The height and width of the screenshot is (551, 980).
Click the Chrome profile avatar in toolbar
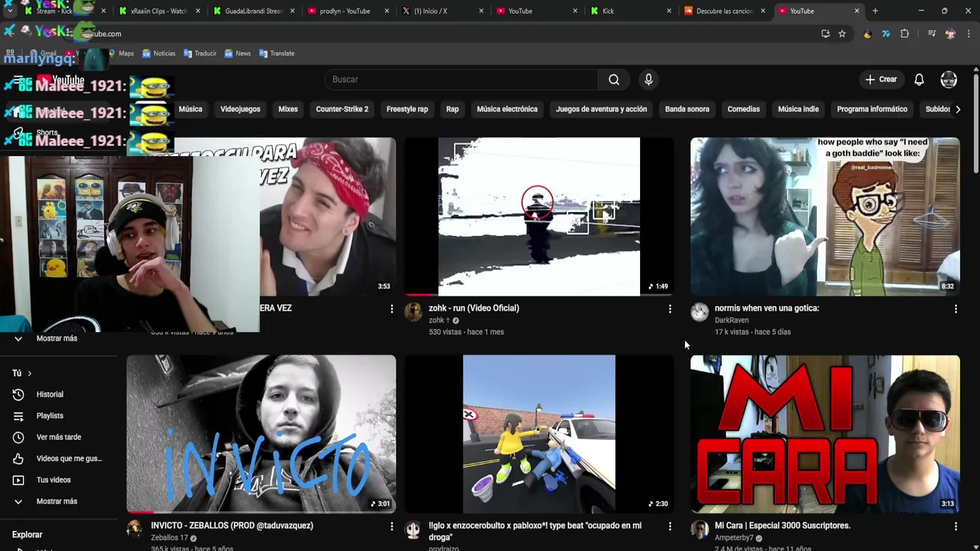point(950,34)
